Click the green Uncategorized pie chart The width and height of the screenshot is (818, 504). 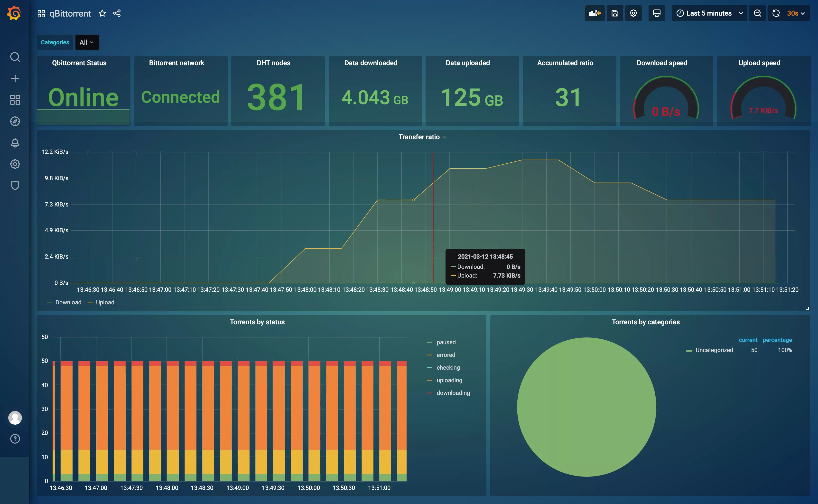(x=587, y=407)
